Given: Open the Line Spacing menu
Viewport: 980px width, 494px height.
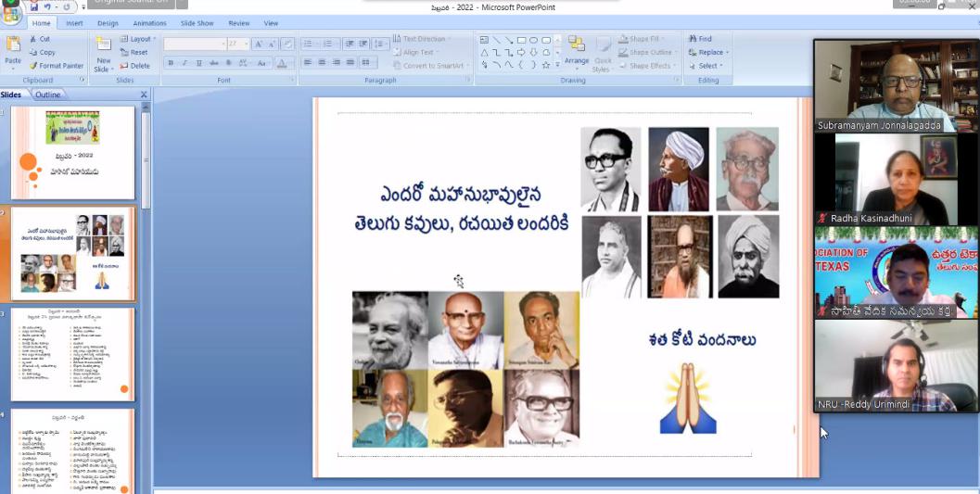Looking at the screenshot, I should (380, 44).
